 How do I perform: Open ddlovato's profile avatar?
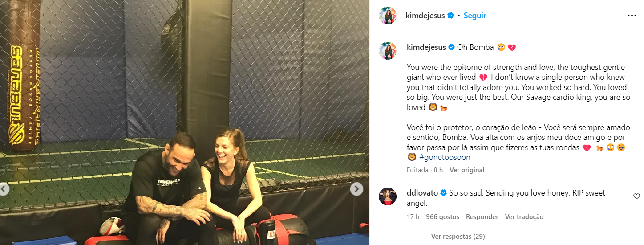(x=387, y=196)
